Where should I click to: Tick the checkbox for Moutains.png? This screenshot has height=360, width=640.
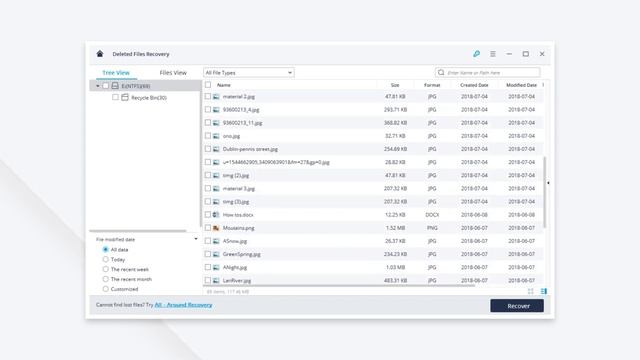(208, 228)
